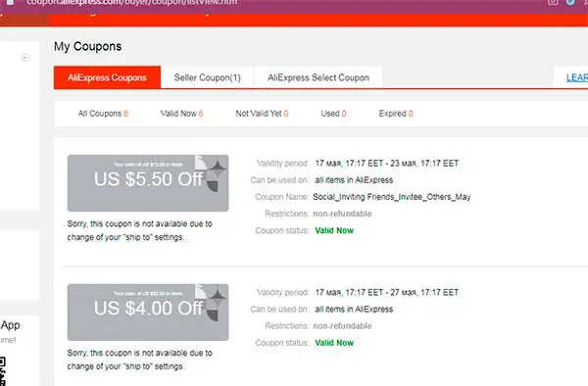
Task: Click non-refundable restriction of $5.50 coupon
Action: (x=342, y=214)
